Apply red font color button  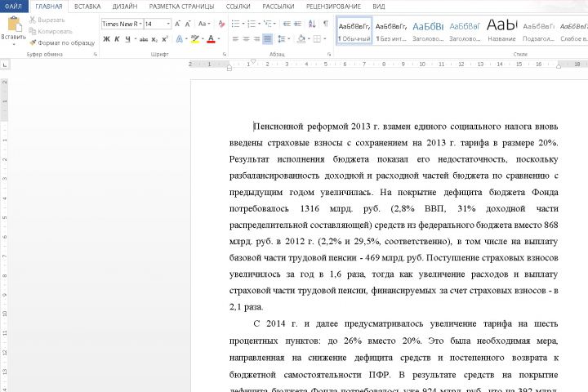click(x=212, y=39)
